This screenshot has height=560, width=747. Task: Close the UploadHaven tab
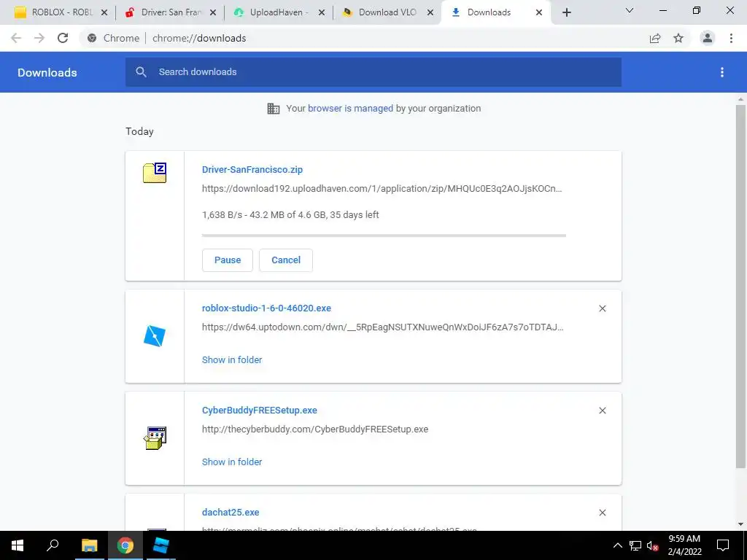322,13
